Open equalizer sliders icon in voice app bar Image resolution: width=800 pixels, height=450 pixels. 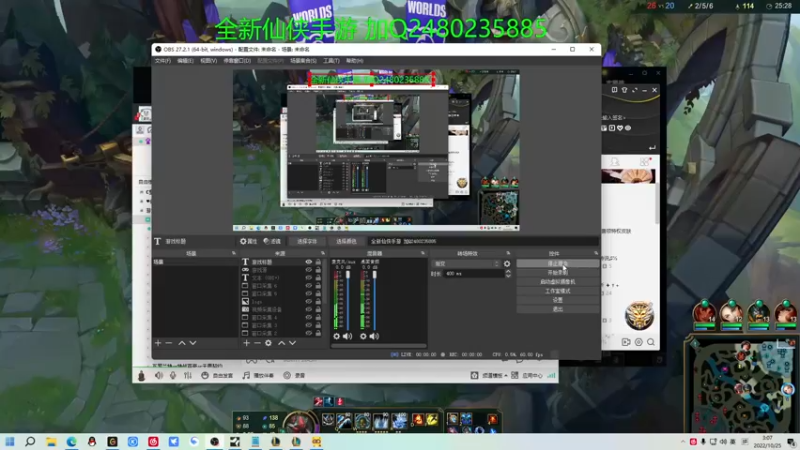[x=188, y=376]
